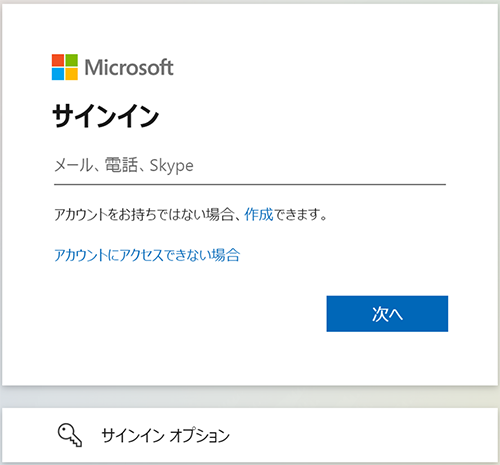Click the できます。 text after 作成
500x465 pixels.
[x=301, y=214]
